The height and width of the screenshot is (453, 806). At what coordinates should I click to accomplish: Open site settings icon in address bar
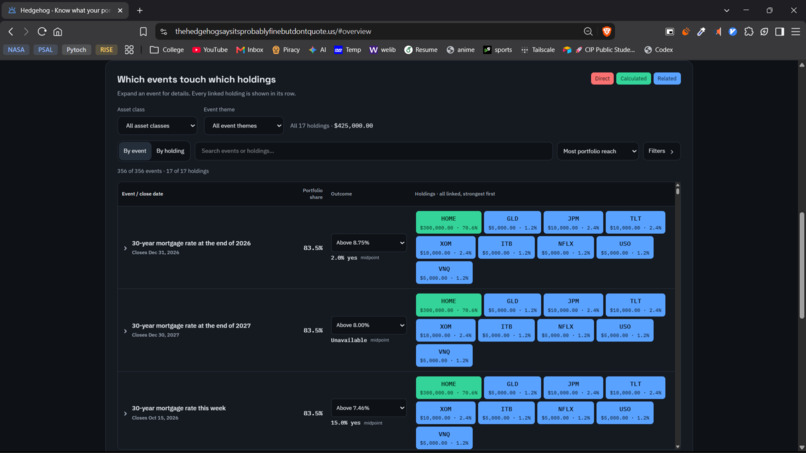(x=163, y=31)
